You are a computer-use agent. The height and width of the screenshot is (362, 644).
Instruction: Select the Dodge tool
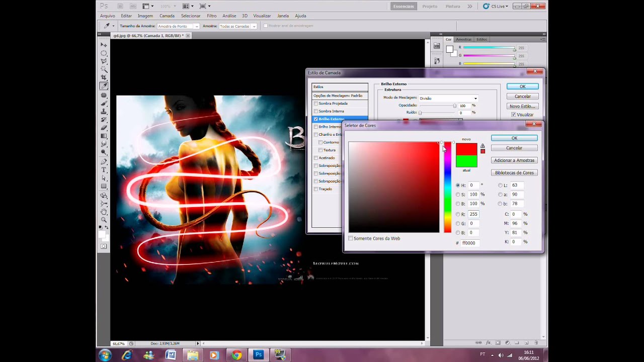pos(104,152)
